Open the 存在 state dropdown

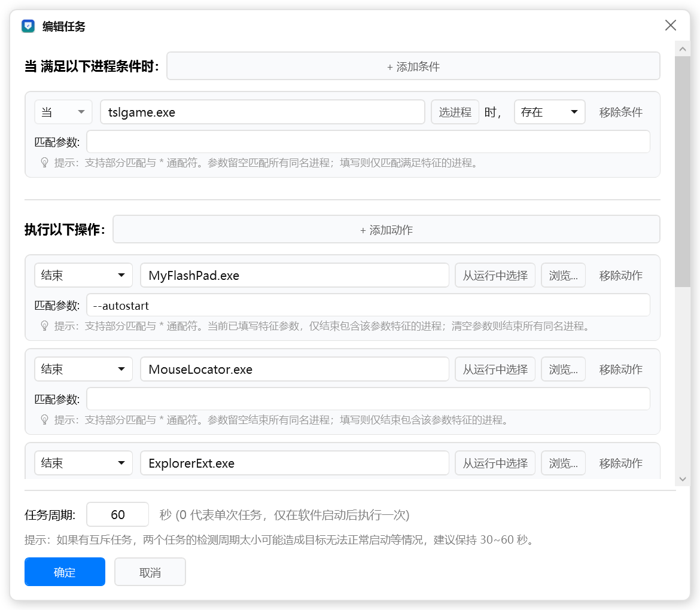[550, 112]
